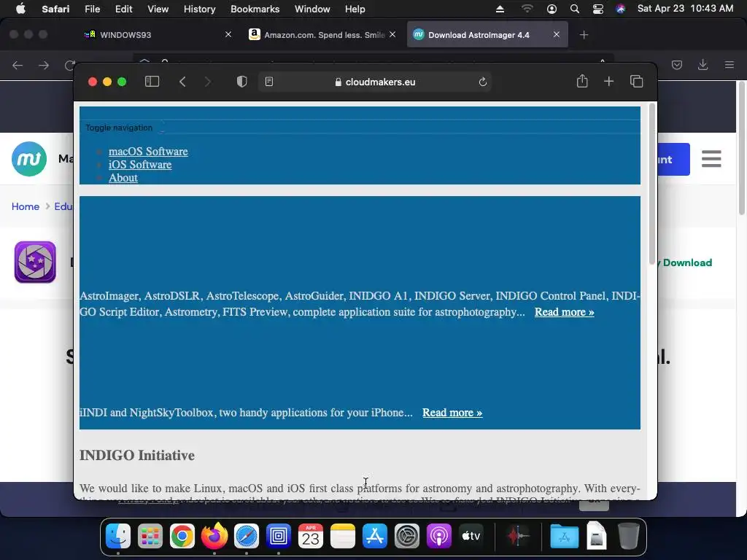Close the Amazon.com tab
The width and height of the screenshot is (747, 560).
click(392, 34)
